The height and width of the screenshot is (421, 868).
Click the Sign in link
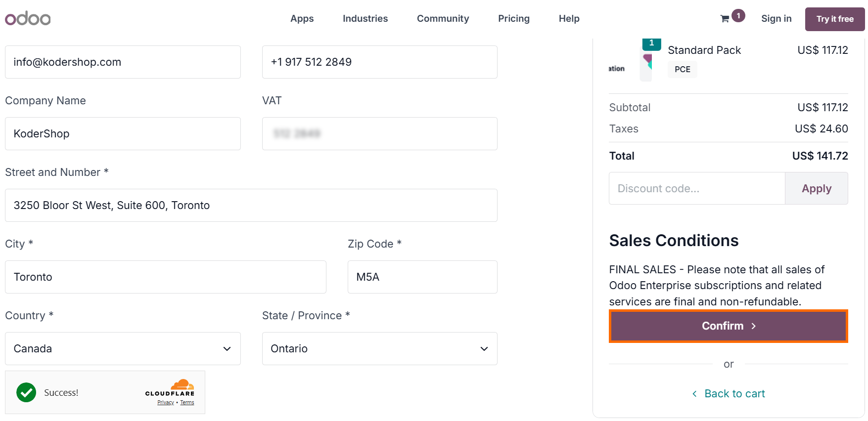point(776,19)
